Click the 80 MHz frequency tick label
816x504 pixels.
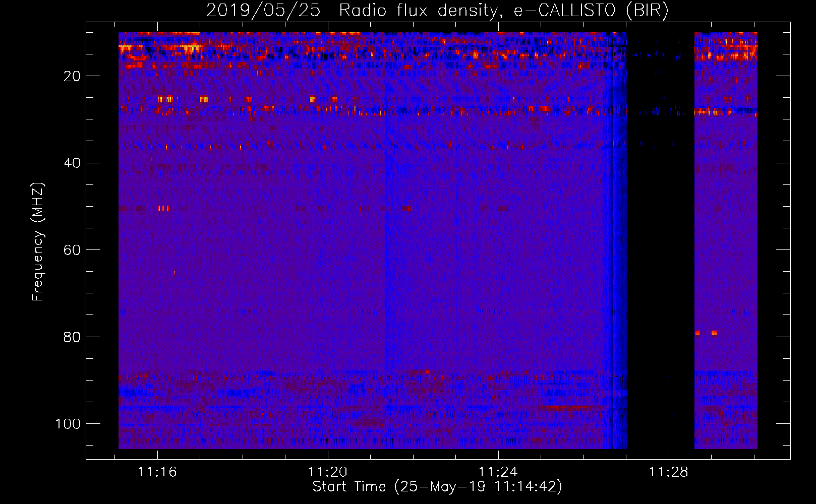coord(73,337)
